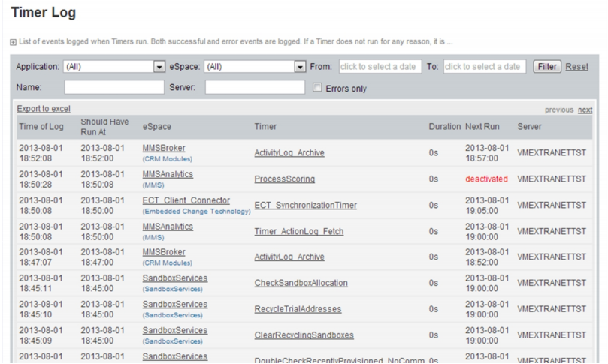Click Export to excel link

[x=44, y=109]
